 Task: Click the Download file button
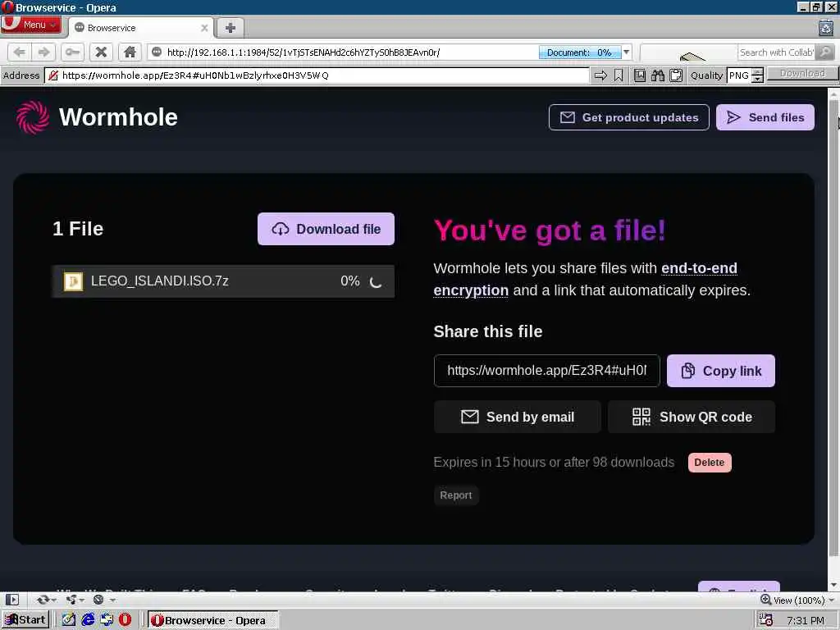[x=326, y=230]
